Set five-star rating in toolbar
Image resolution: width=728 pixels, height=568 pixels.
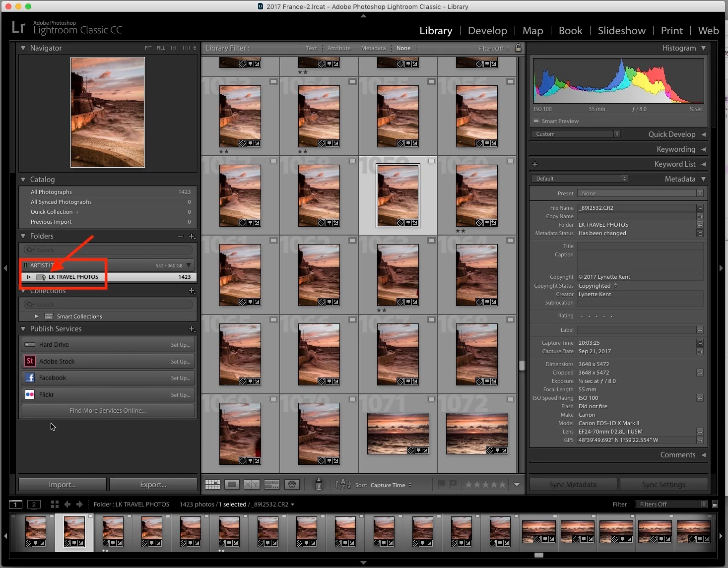click(502, 485)
